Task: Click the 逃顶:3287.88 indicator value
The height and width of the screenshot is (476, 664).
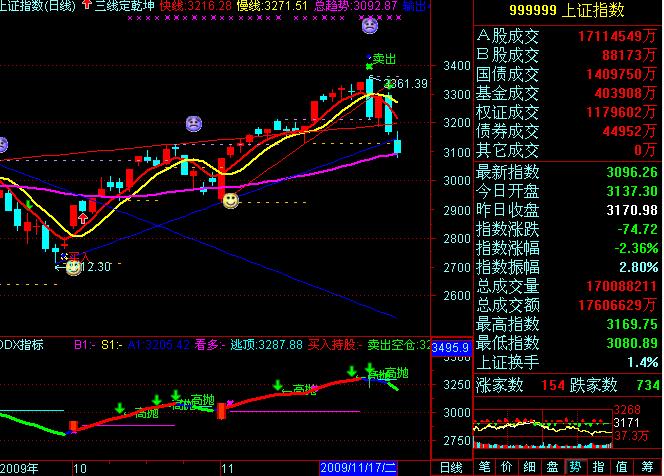Action: pyautogui.click(x=267, y=345)
